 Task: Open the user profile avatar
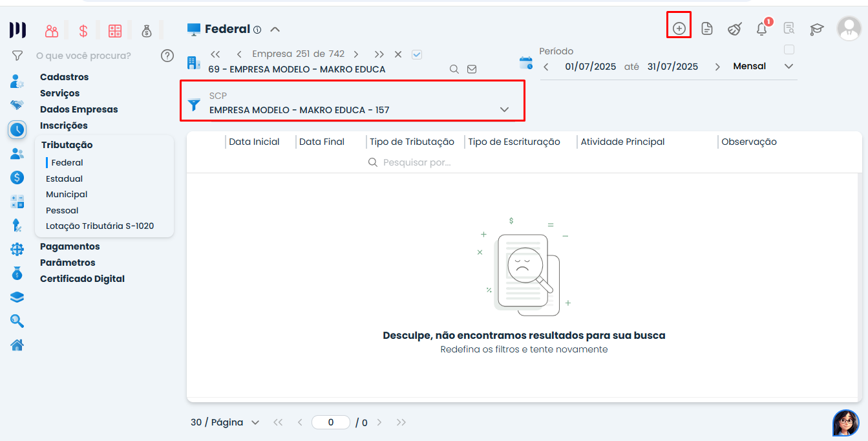(x=849, y=28)
